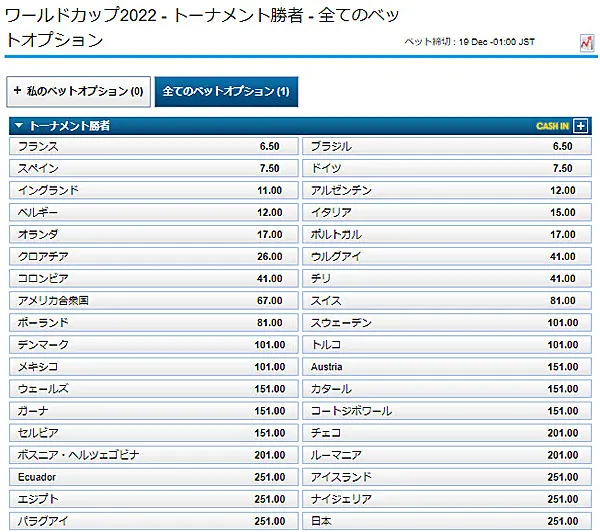Open the odds history chart icon
Viewport: 600px width, 532px height.
tap(586, 43)
